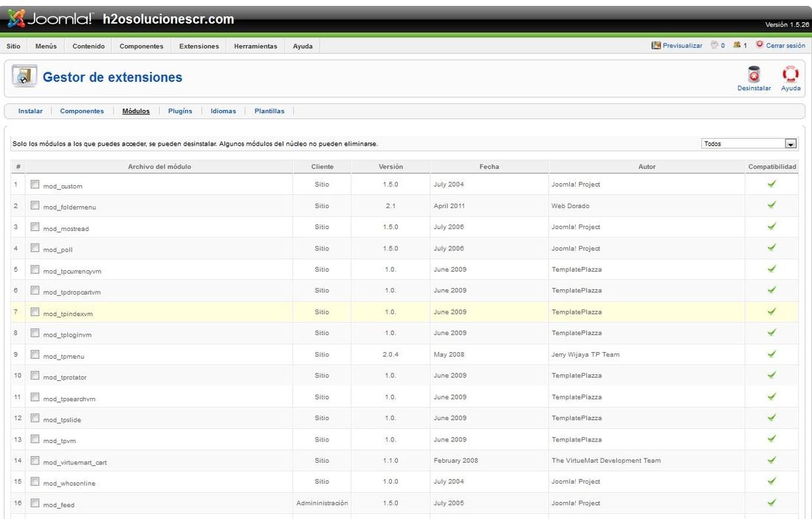The height and width of the screenshot is (519, 812).
Task: Click the messages count icon
Action: click(714, 45)
